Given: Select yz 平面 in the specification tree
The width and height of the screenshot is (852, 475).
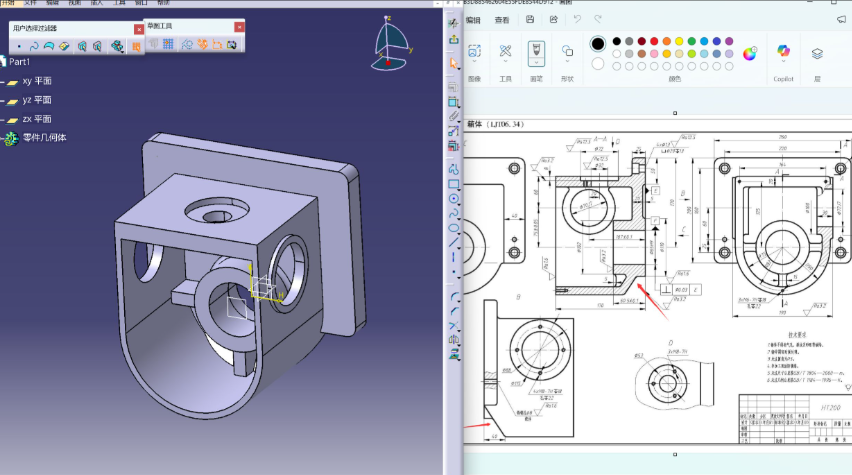Looking at the screenshot, I should [37, 100].
